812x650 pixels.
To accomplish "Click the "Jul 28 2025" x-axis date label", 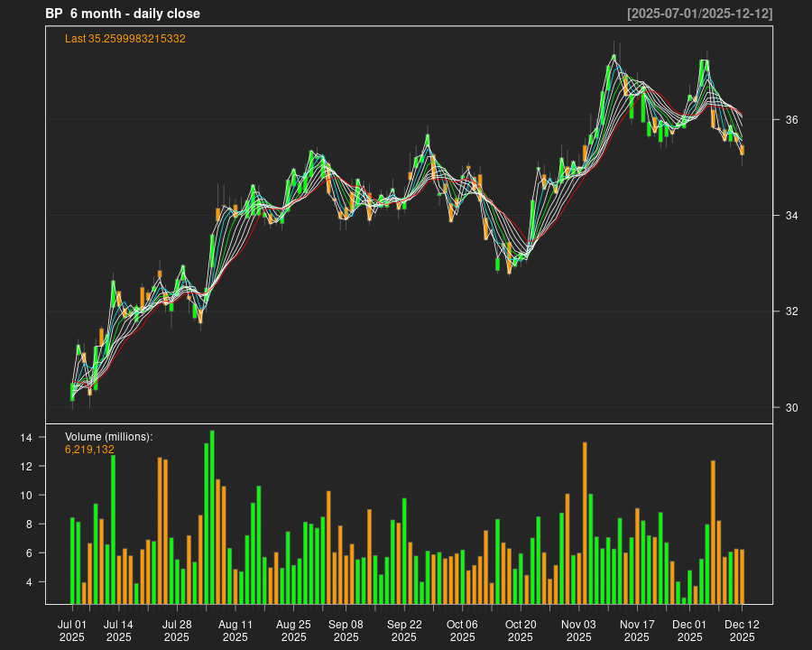I will tap(177, 630).
